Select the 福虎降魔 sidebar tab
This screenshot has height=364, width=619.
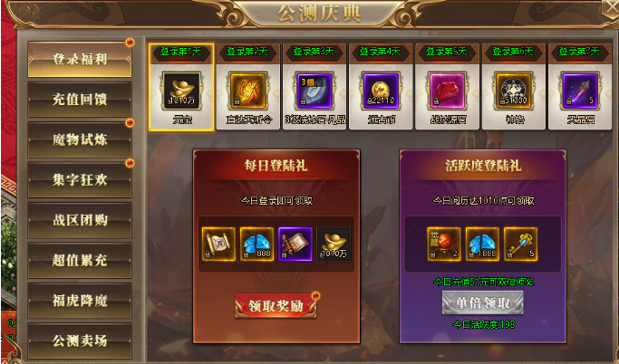pos(80,301)
